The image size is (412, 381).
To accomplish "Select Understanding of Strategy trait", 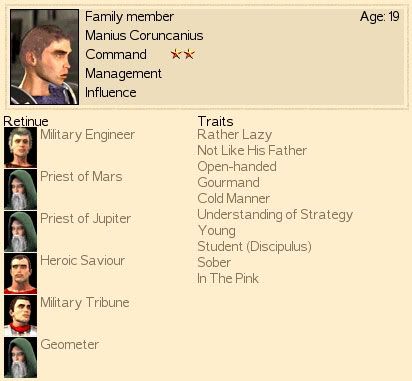I will (275, 215).
